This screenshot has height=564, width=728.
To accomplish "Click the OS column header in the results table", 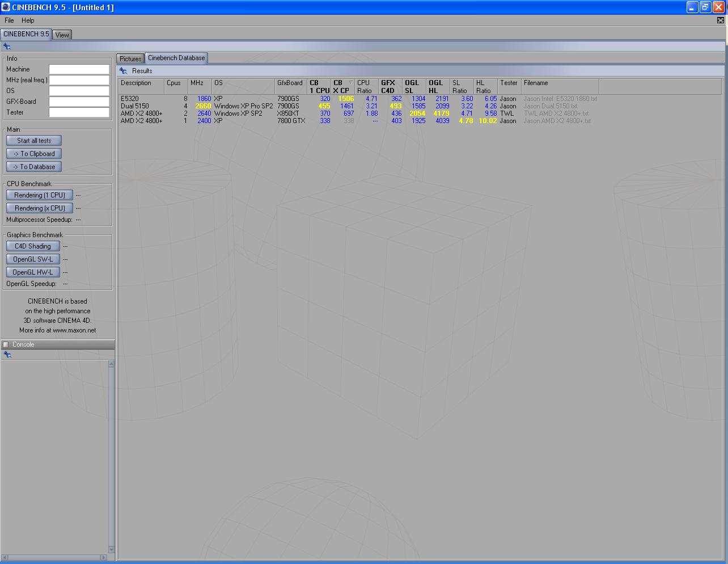I will click(x=243, y=86).
